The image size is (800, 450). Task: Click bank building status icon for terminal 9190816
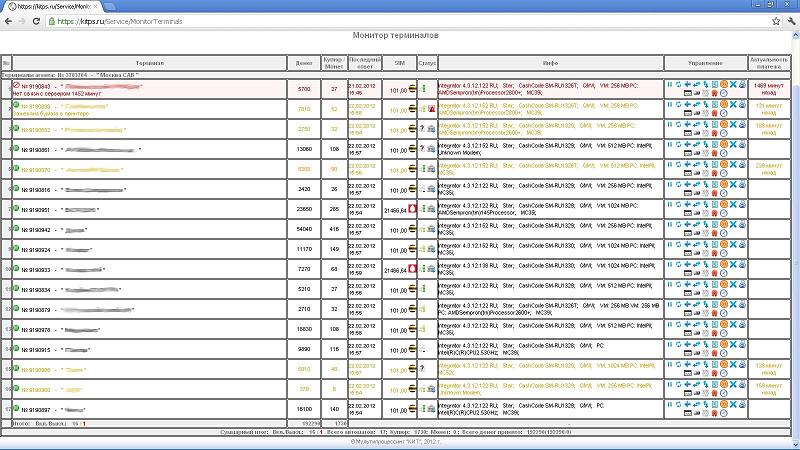(x=431, y=189)
